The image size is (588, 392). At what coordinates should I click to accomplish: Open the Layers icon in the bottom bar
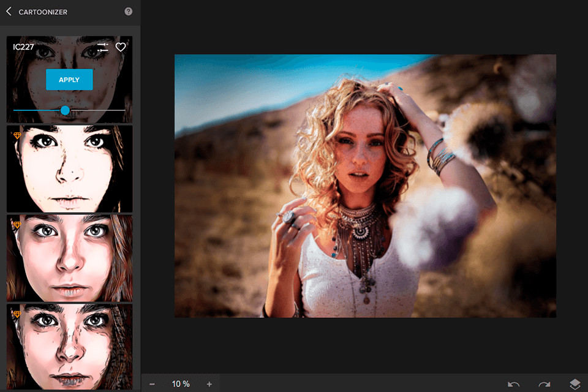(575, 383)
